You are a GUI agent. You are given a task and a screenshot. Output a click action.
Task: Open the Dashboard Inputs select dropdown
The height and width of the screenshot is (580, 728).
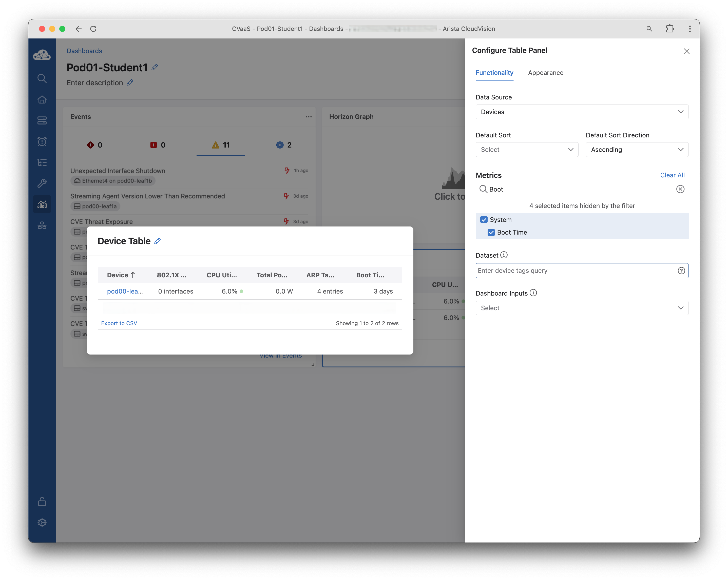pyautogui.click(x=581, y=308)
